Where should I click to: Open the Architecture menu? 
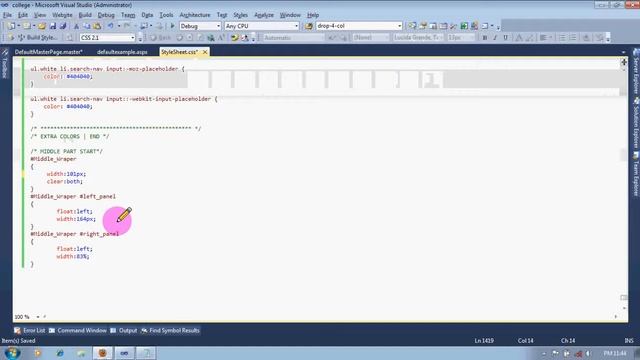pos(195,15)
